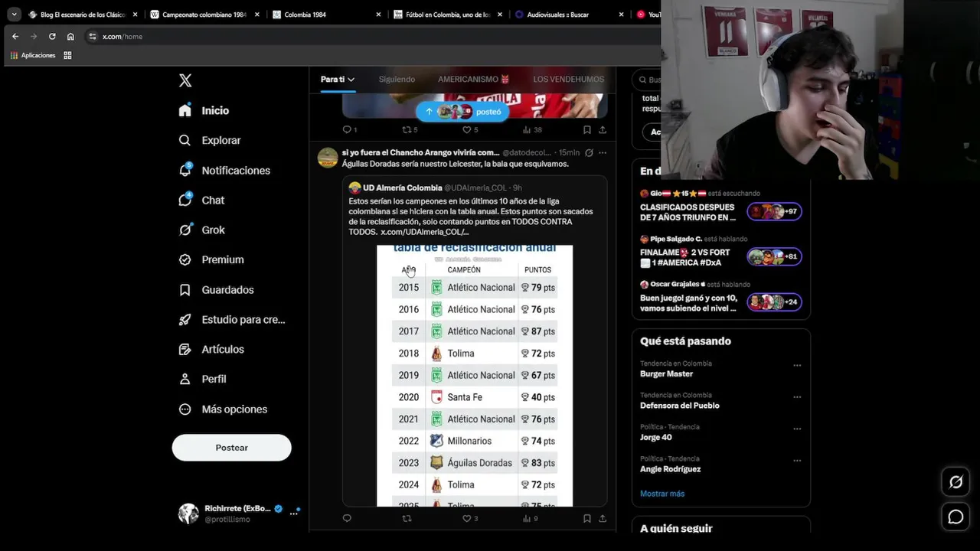Reload the page in the browser
980x551 pixels.
coord(52,36)
